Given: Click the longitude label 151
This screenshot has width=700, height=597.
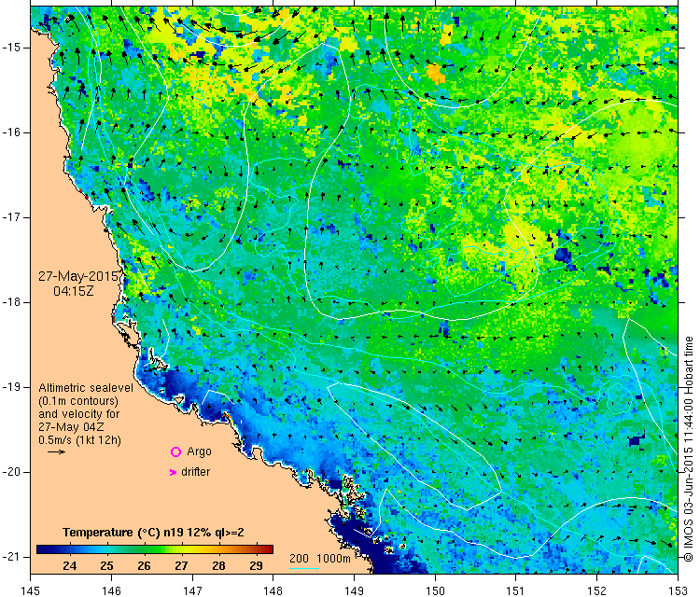Looking at the screenshot, I should point(516,590).
